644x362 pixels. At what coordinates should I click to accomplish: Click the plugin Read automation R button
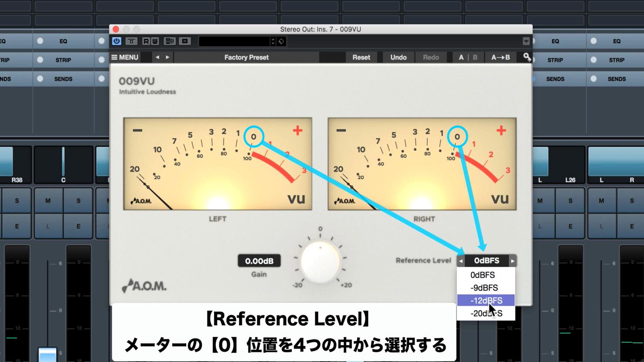click(146, 41)
